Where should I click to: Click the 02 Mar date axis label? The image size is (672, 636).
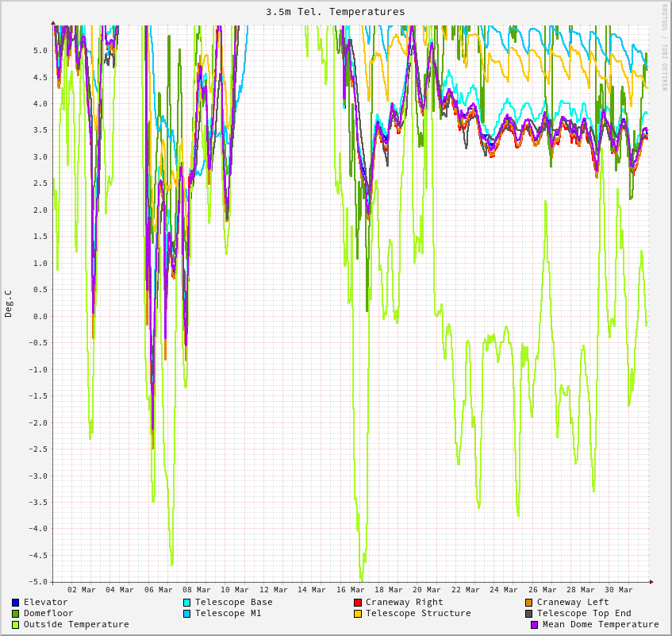(82, 590)
